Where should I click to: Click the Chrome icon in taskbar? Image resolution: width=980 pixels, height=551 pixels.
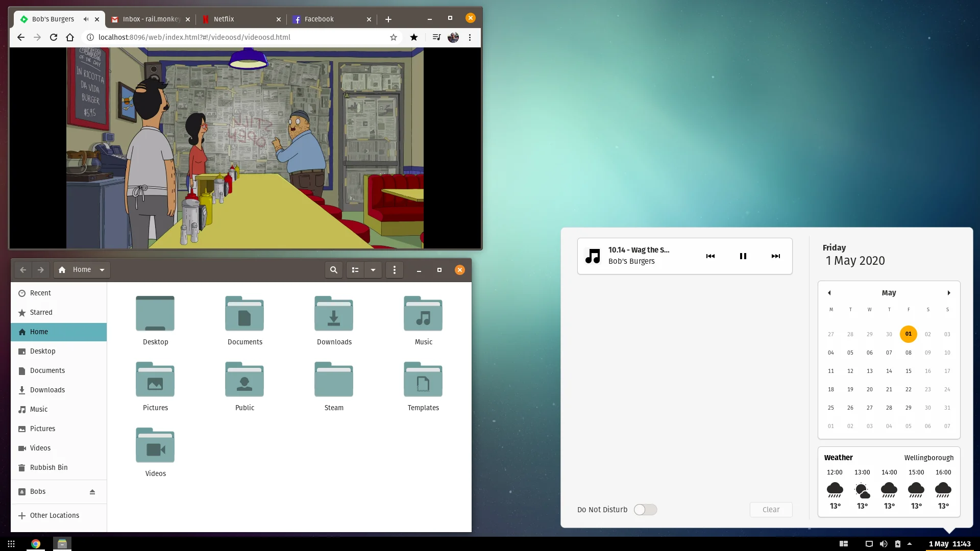pos(36,544)
